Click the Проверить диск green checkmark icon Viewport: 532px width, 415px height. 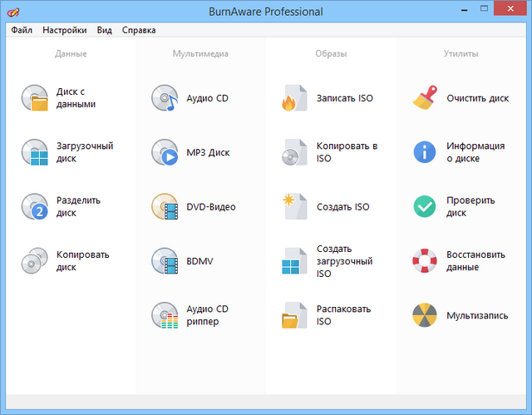425,206
